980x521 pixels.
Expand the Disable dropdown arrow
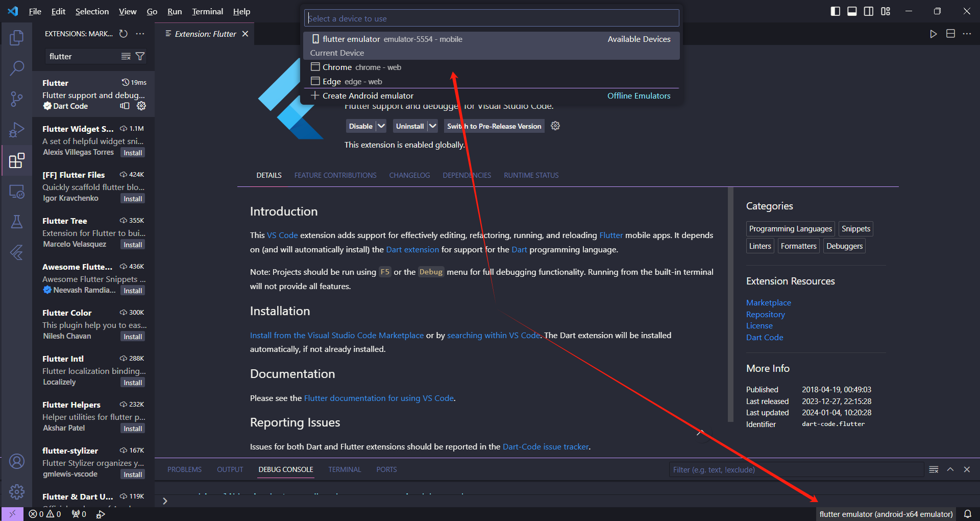click(381, 126)
